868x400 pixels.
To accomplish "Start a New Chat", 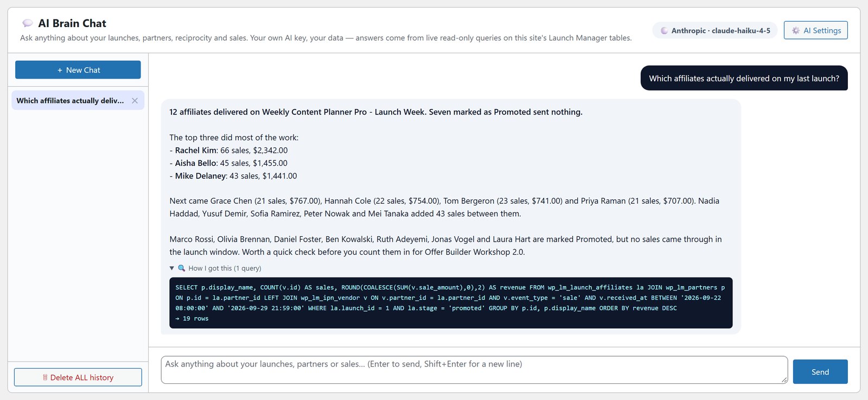I will click(x=78, y=70).
